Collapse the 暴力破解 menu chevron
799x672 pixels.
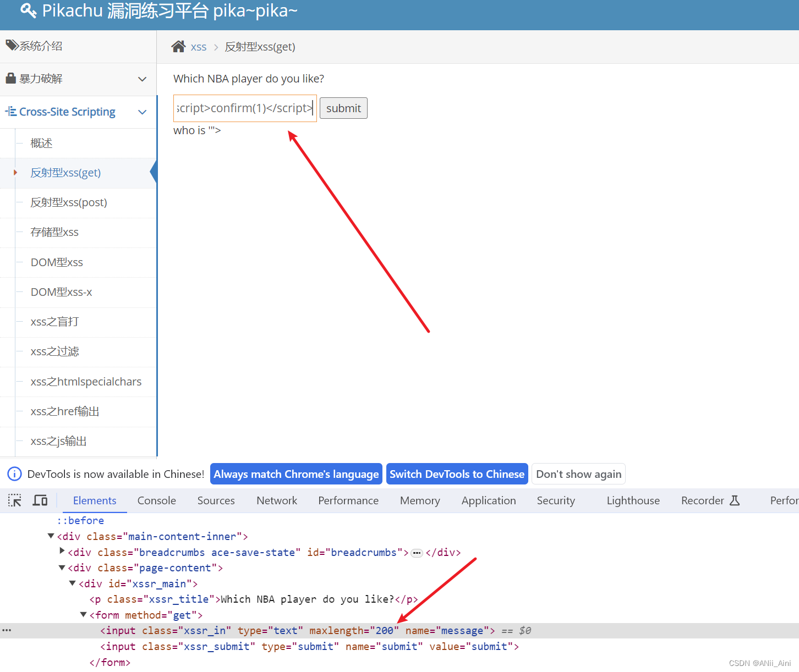(x=142, y=79)
